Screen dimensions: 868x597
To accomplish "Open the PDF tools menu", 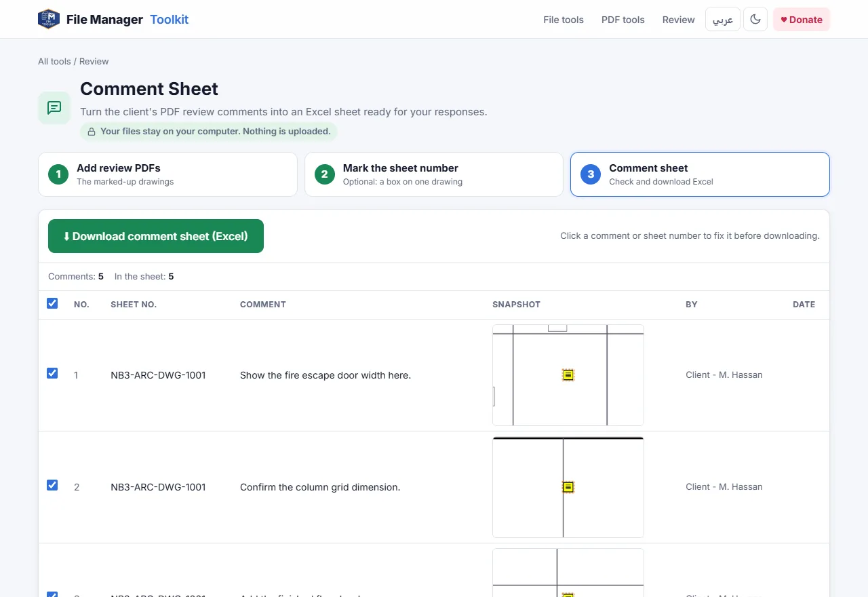I will pos(623,20).
